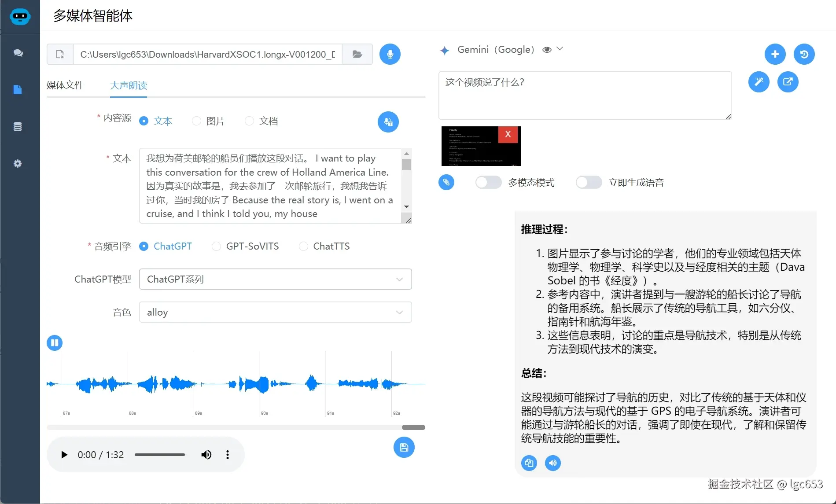Switch to 媒体文件 tab

65,85
